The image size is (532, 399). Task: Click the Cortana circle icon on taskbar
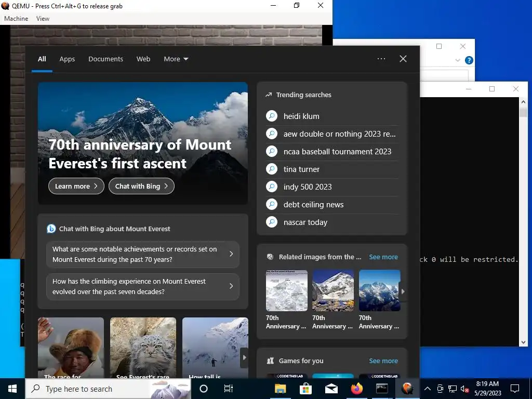tap(204, 389)
